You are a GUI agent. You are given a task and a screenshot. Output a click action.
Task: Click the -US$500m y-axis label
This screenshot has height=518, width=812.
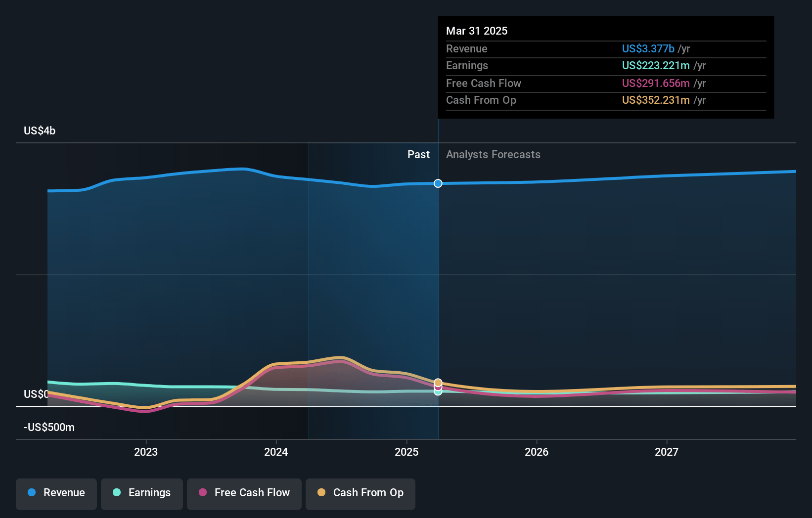click(49, 427)
